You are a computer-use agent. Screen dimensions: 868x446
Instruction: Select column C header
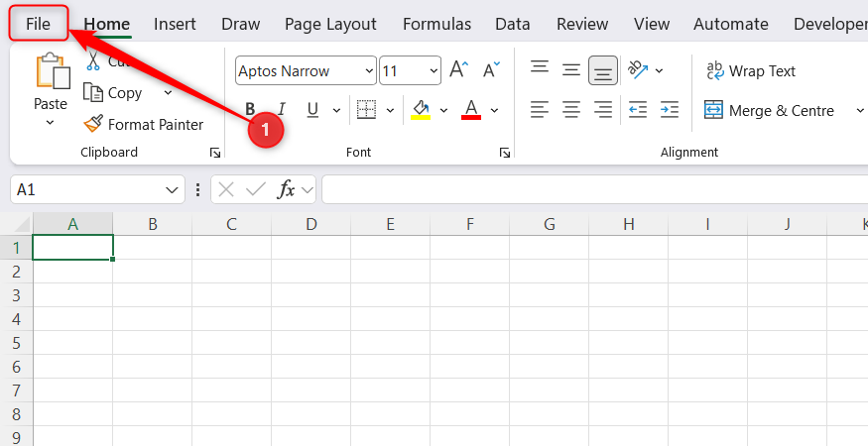(x=231, y=224)
